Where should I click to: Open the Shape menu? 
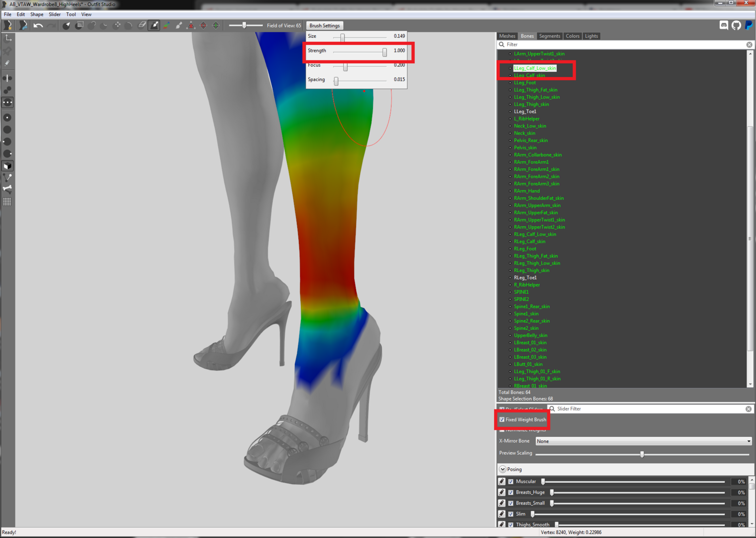pyautogui.click(x=37, y=14)
